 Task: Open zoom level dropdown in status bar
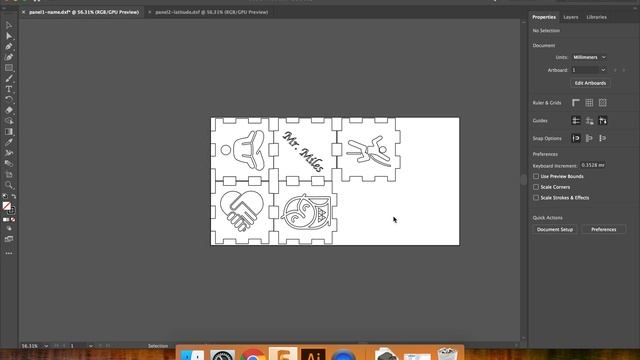(46, 346)
